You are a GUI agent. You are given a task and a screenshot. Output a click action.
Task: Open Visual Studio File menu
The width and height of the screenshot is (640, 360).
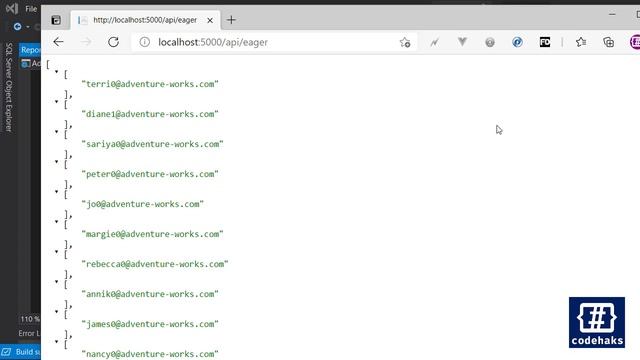point(31,9)
